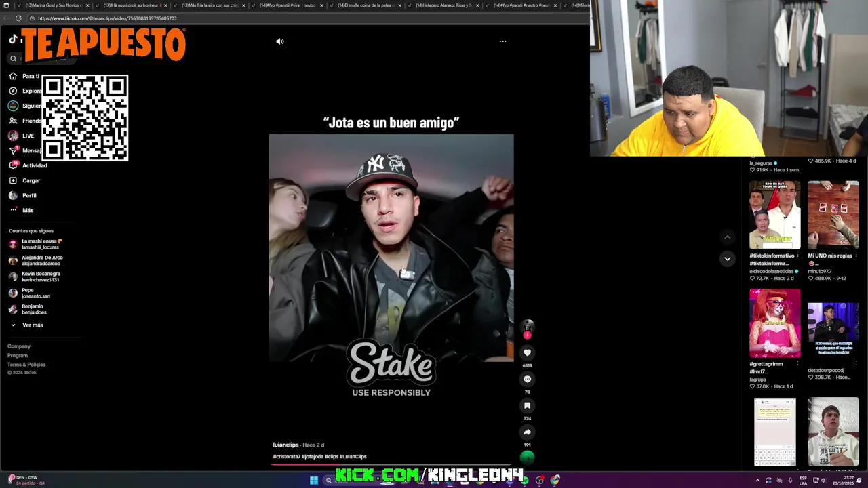The image size is (868, 488).
Task: Open the Cargar upload page
Action: [x=25, y=180]
